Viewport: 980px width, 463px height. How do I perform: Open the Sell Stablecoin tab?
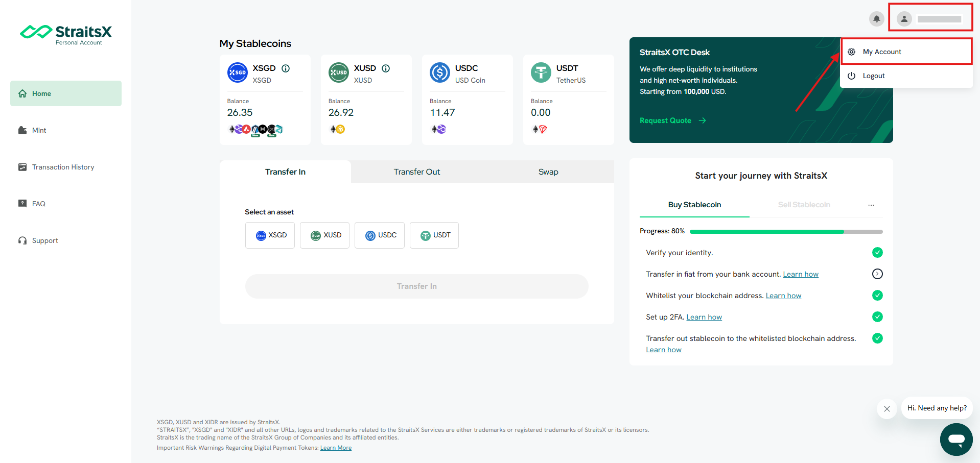pyautogui.click(x=804, y=205)
